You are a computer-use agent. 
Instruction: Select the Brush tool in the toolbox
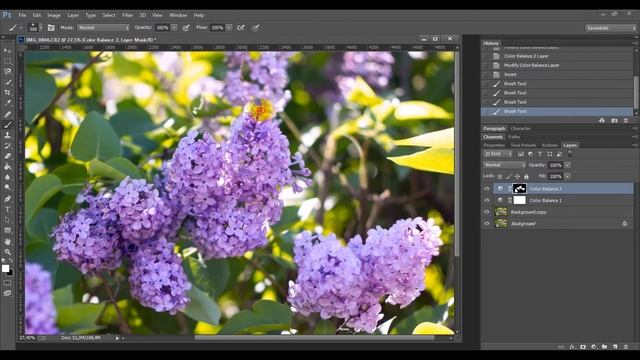coord(7,124)
